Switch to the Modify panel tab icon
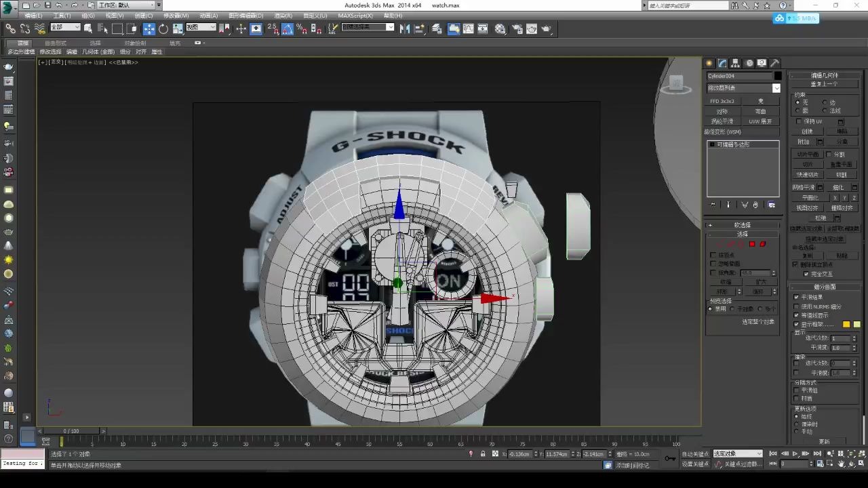This screenshot has width=868, height=488. pos(722,63)
